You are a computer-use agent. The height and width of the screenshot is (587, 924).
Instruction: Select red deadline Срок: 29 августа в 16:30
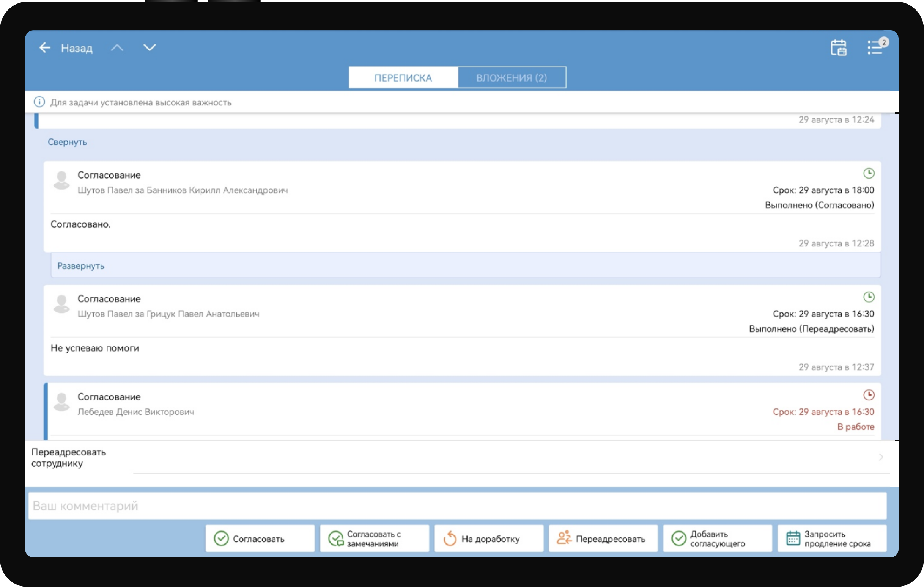click(823, 412)
